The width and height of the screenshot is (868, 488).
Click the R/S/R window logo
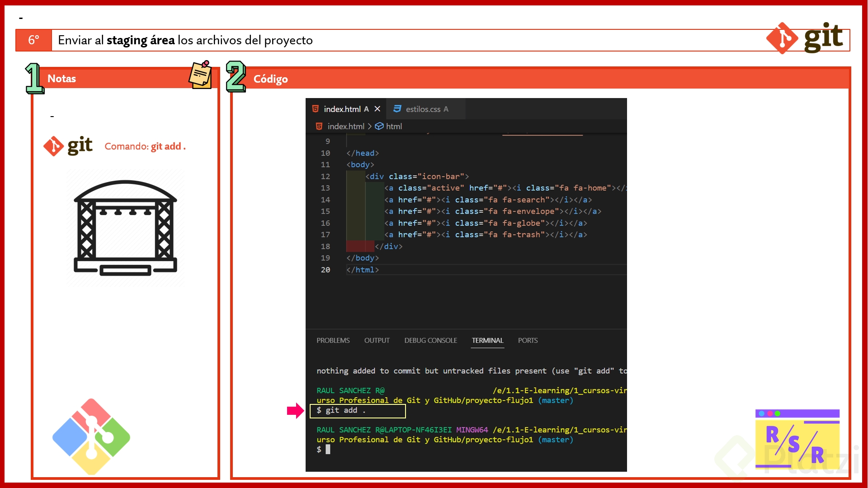click(x=797, y=439)
